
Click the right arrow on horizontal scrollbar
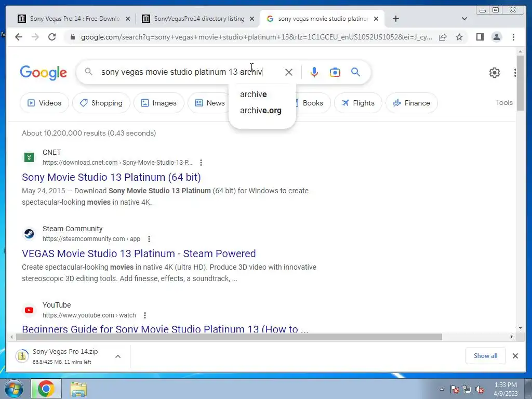pyautogui.click(x=512, y=337)
